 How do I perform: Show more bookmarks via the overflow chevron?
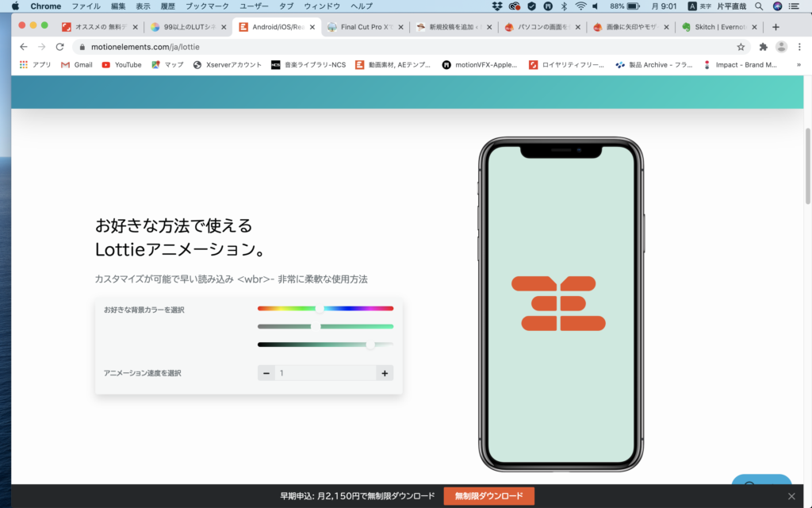click(x=799, y=65)
